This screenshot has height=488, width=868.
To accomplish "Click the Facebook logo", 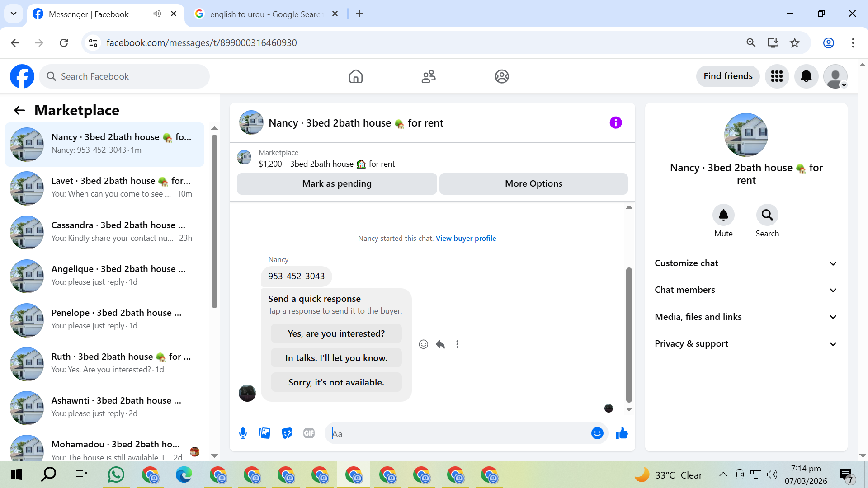I will pos(22,76).
